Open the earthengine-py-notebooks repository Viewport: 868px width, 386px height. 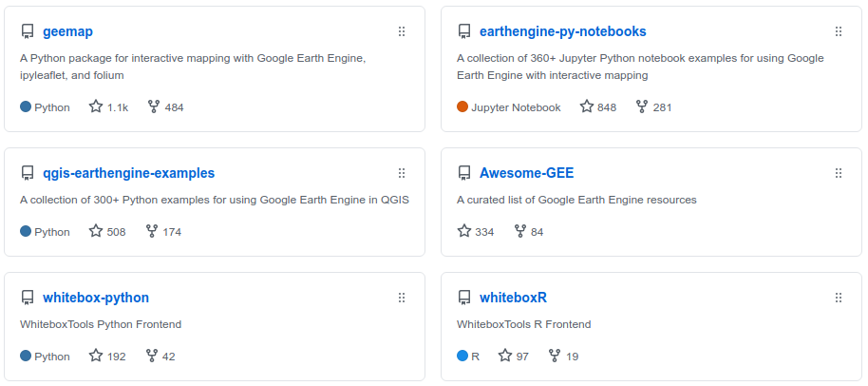562,31
